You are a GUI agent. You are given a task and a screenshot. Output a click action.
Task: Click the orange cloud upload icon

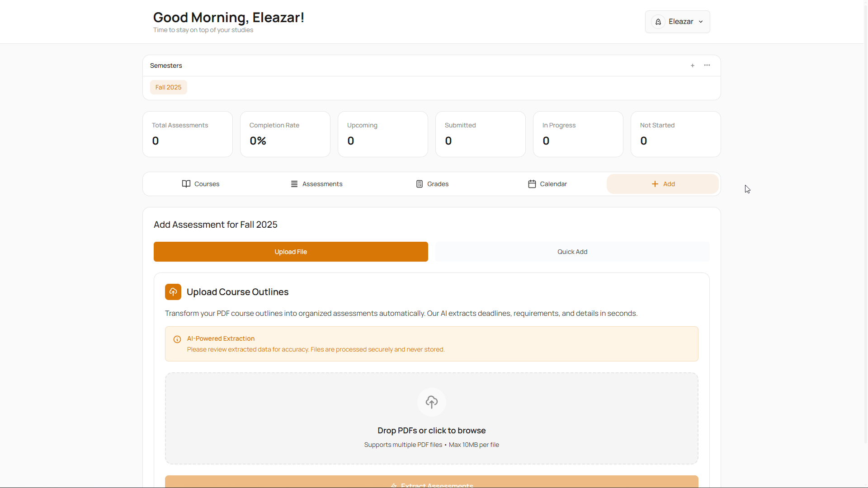pos(173,292)
